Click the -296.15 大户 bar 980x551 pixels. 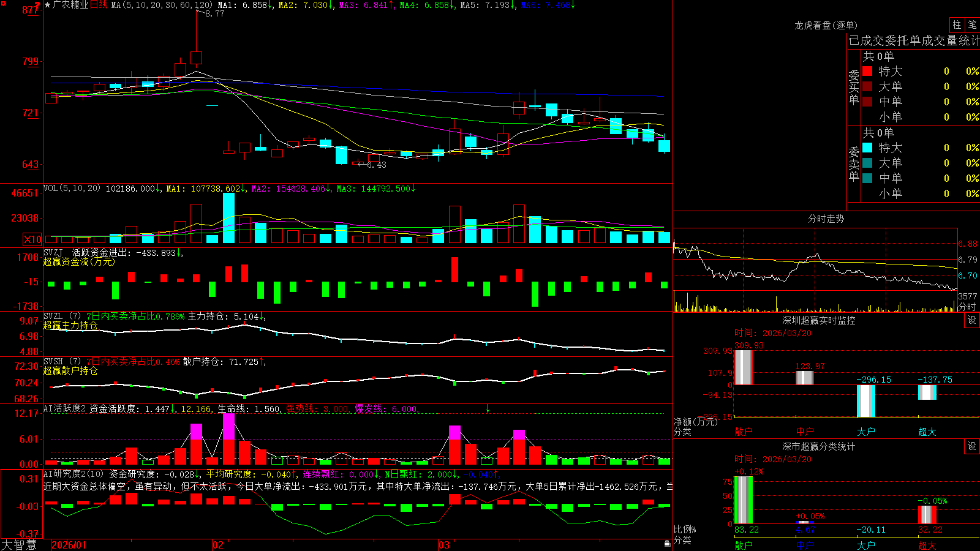[866, 401]
